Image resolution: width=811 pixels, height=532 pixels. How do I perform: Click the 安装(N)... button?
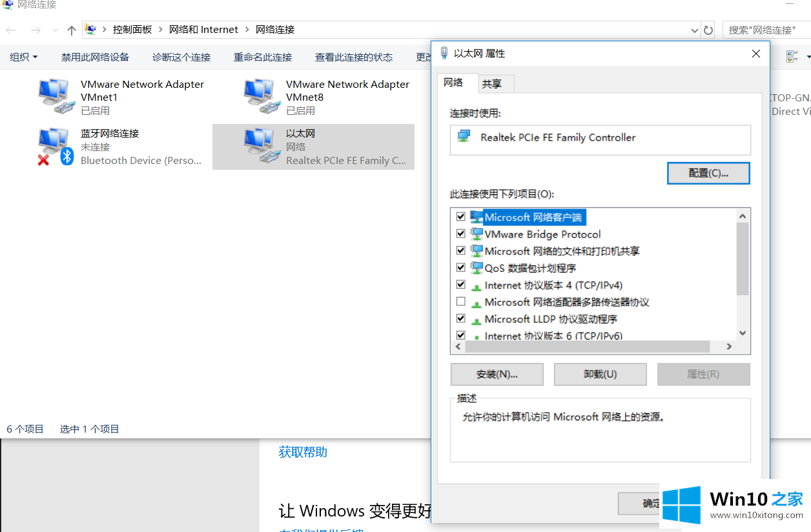(497, 374)
